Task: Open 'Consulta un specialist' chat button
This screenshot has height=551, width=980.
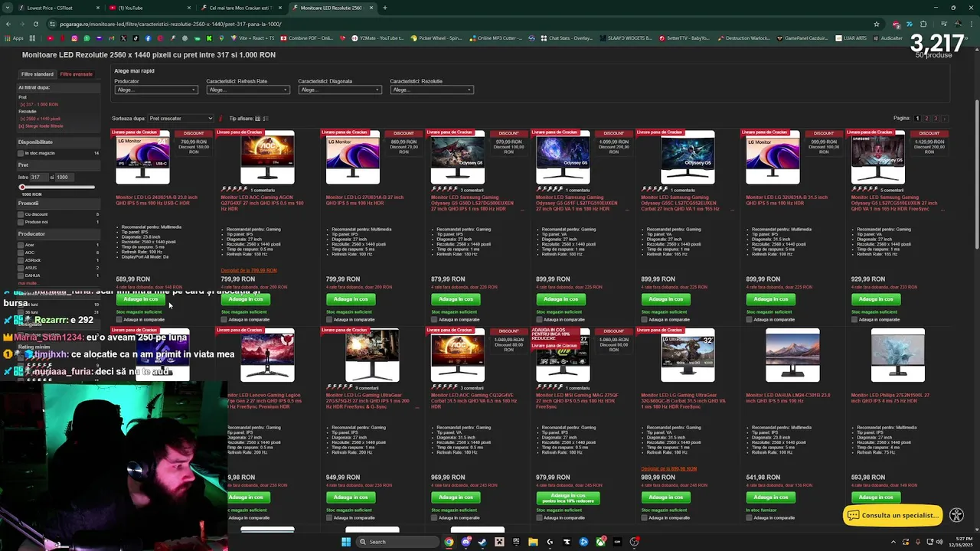Action: (893, 515)
